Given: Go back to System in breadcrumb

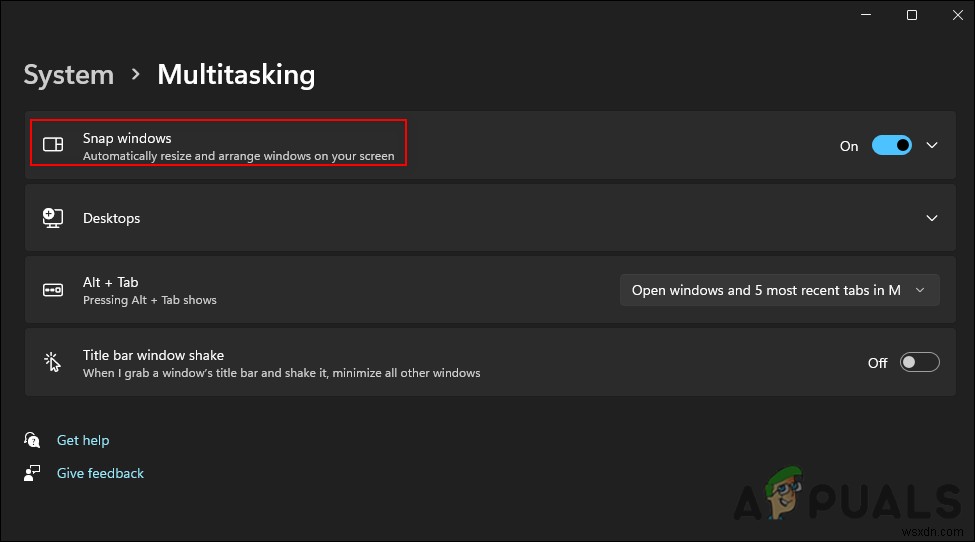Looking at the screenshot, I should (x=68, y=75).
